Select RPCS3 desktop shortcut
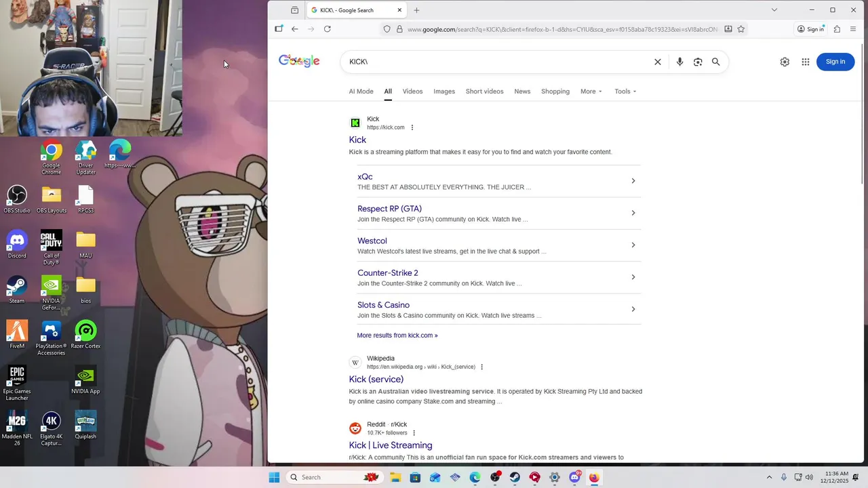This screenshot has height=488, width=868. (x=85, y=200)
